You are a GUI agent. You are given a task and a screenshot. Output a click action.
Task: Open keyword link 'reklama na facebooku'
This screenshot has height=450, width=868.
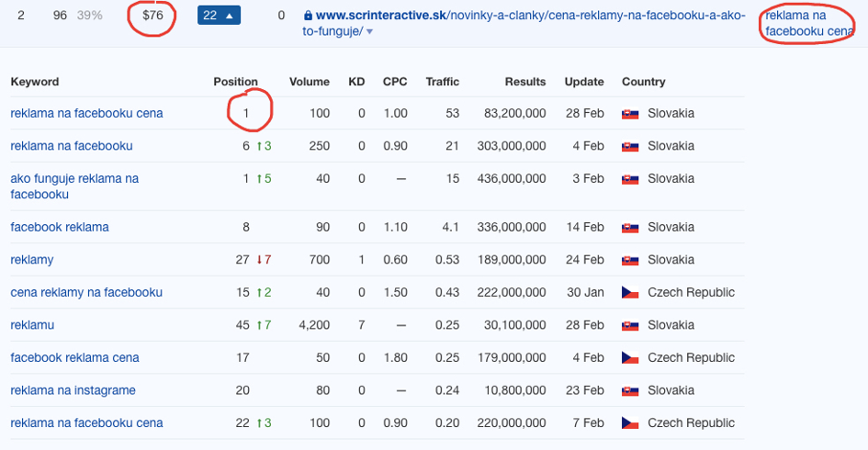coord(72,146)
